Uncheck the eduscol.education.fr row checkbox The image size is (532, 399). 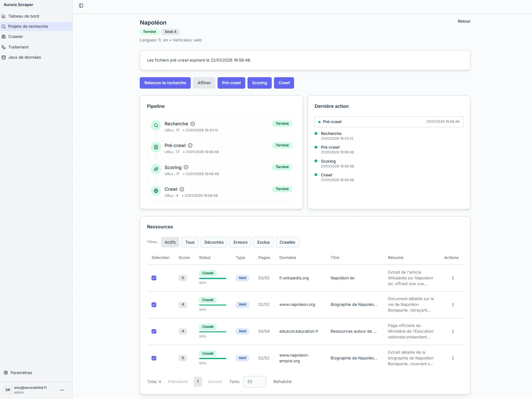(x=154, y=331)
